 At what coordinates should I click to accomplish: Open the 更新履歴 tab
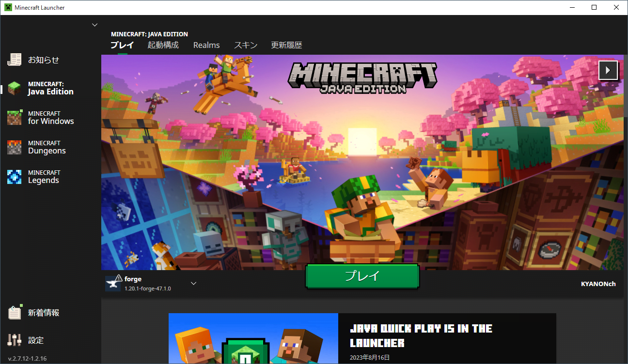tap(286, 45)
